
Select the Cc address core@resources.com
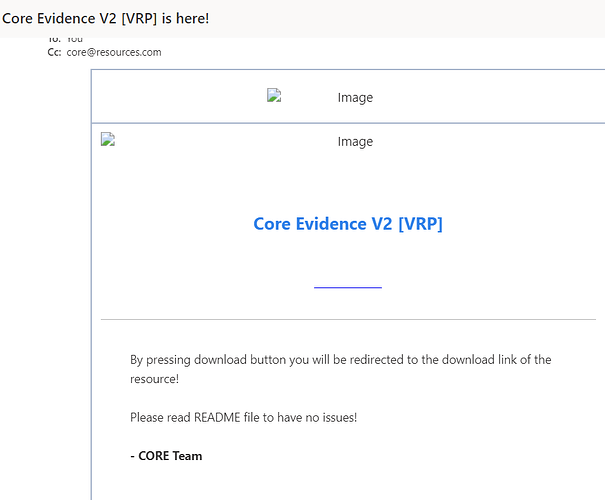[114, 52]
